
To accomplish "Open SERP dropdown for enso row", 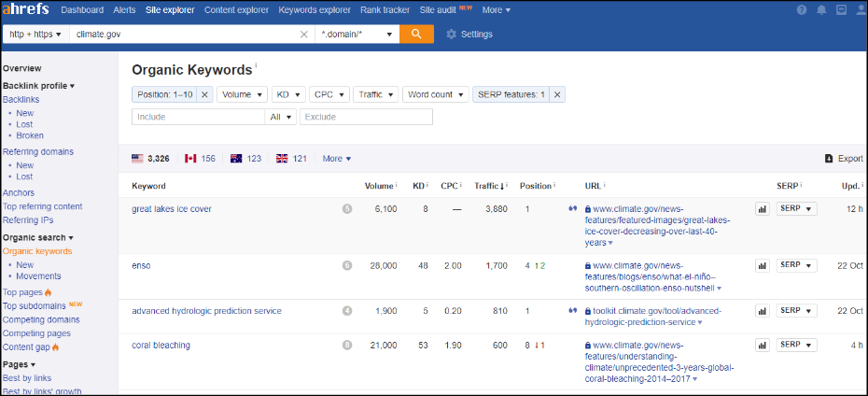I will click(796, 265).
